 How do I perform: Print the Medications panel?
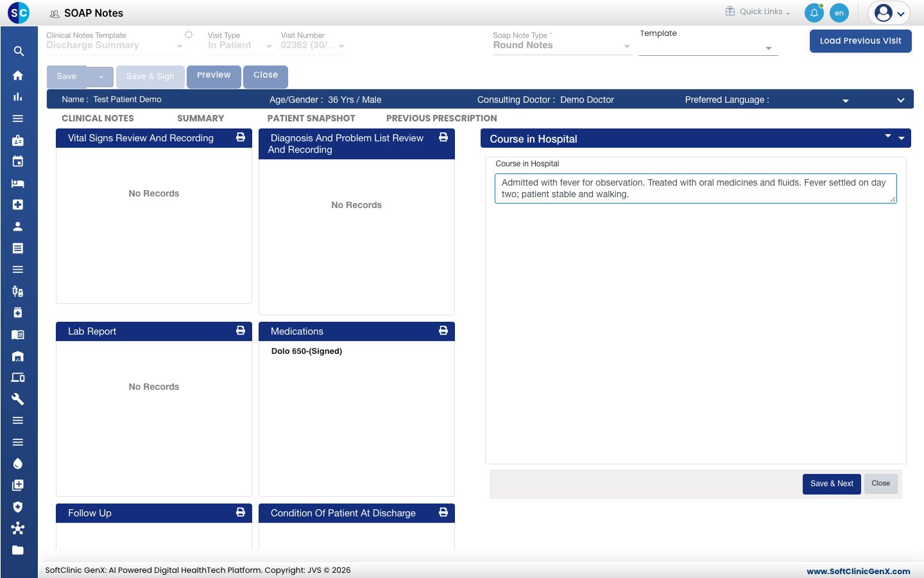click(x=443, y=330)
